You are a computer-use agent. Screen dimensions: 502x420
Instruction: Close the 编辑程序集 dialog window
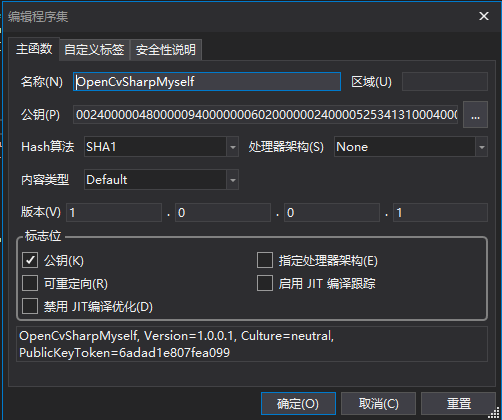[x=484, y=16]
